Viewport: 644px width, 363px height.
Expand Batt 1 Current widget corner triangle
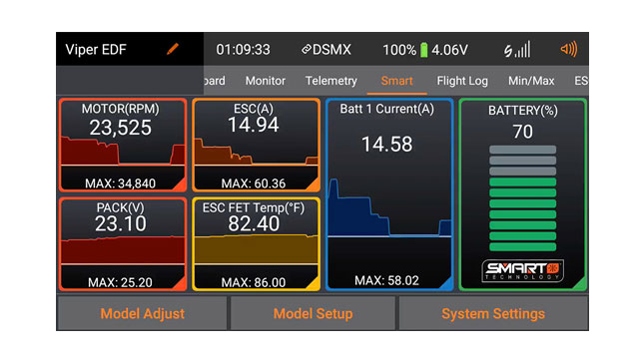point(446,283)
